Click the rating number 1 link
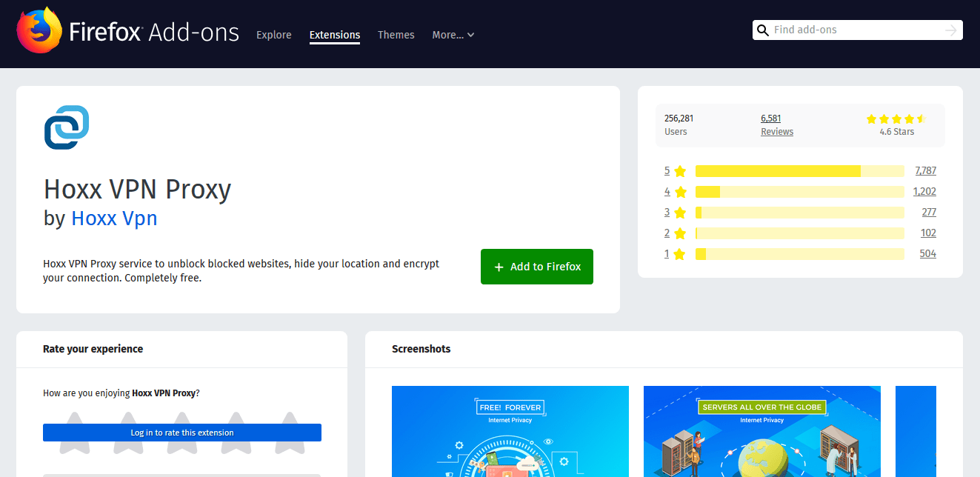This screenshot has height=477, width=980. click(667, 254)
